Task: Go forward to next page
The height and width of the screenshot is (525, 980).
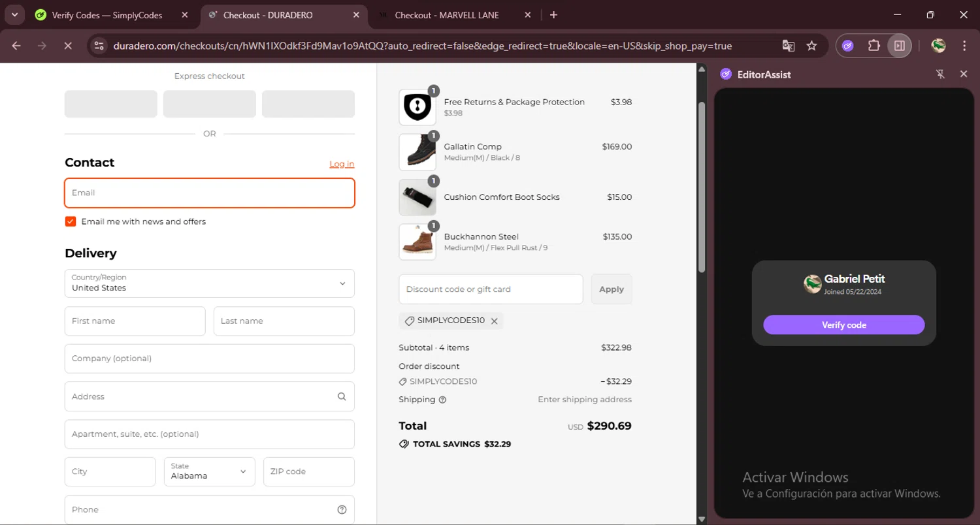Action: [x=42, y=46]
